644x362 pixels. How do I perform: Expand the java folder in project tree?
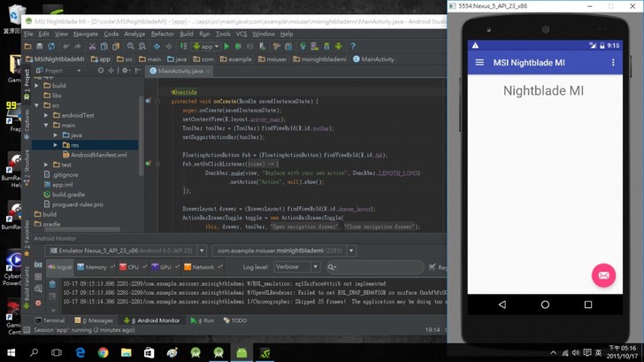click(x=56, y=135)
